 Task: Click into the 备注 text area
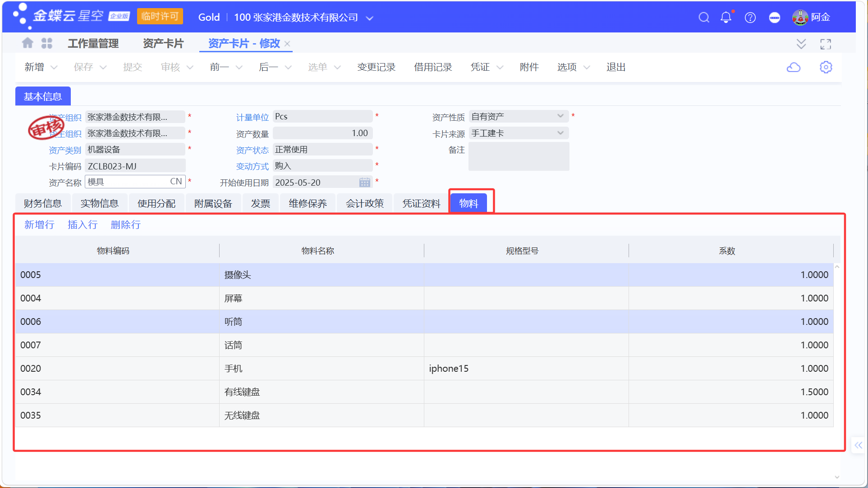click(519, 156)
